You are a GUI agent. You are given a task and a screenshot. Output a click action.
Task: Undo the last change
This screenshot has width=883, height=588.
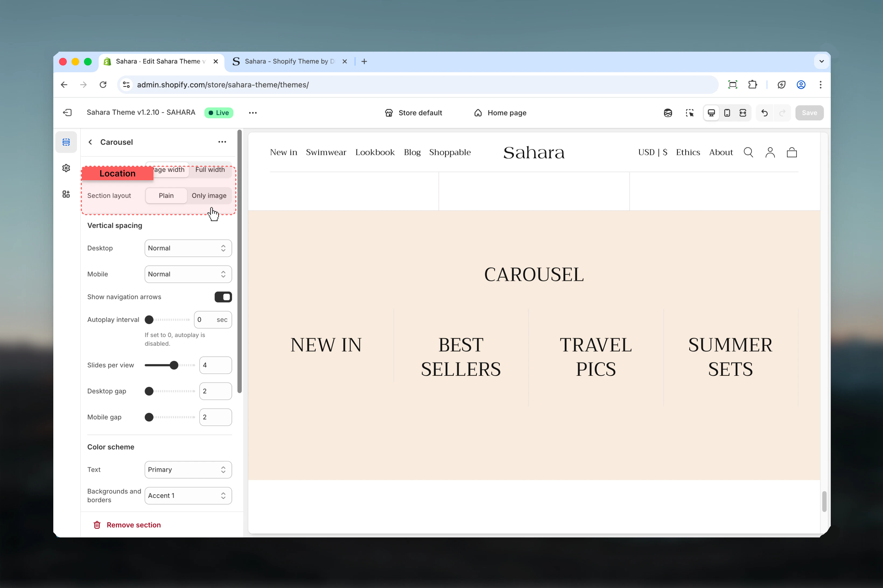pos(765,112)
